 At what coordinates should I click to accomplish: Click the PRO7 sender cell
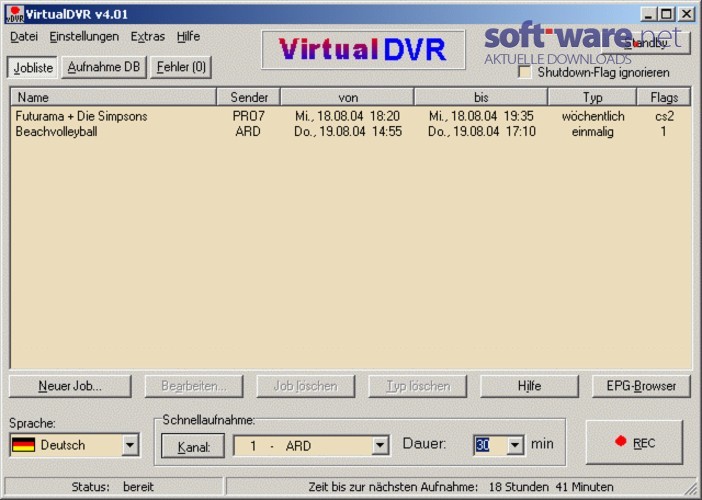click(248, 116)
